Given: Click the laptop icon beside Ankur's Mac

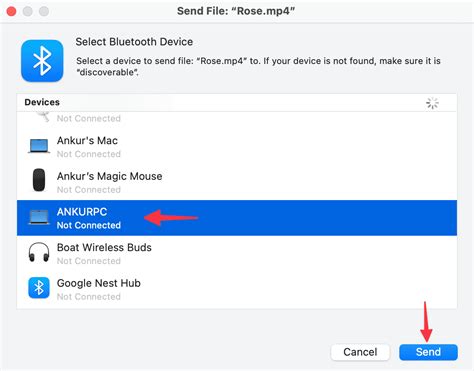Looking at the screenshot, I should (x=39, y=146).
